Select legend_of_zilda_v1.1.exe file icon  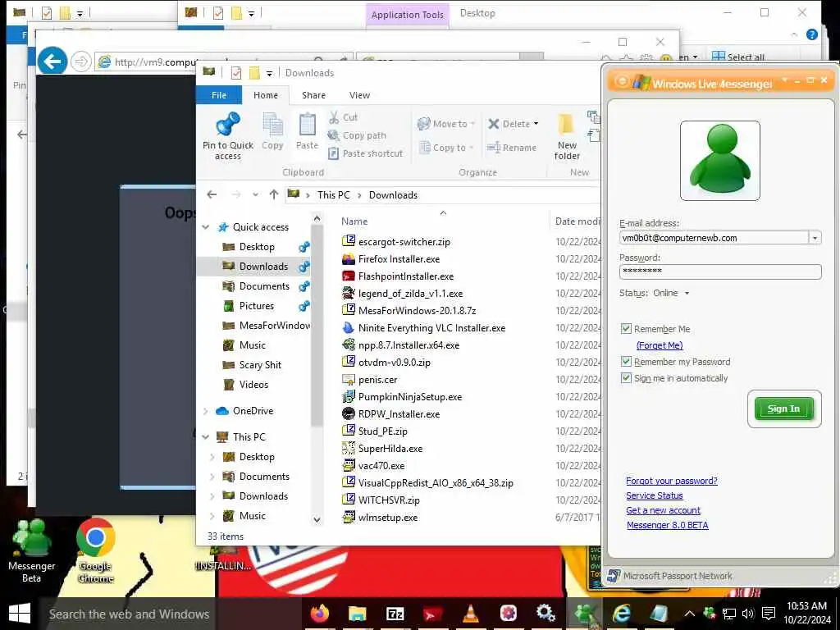(348, 293)
